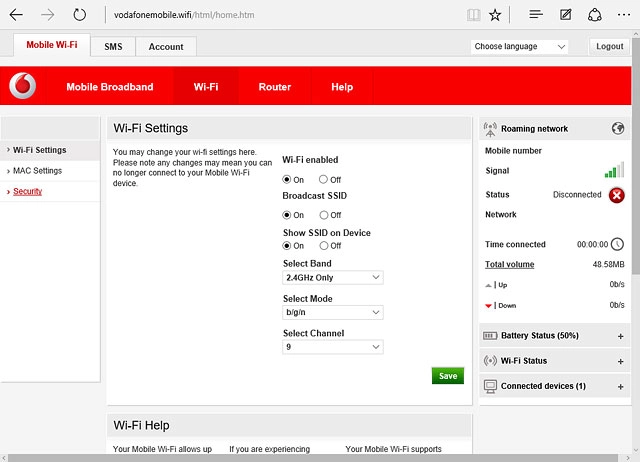
Task: Open the Select Band dropdown
Action: click(332, 277)
